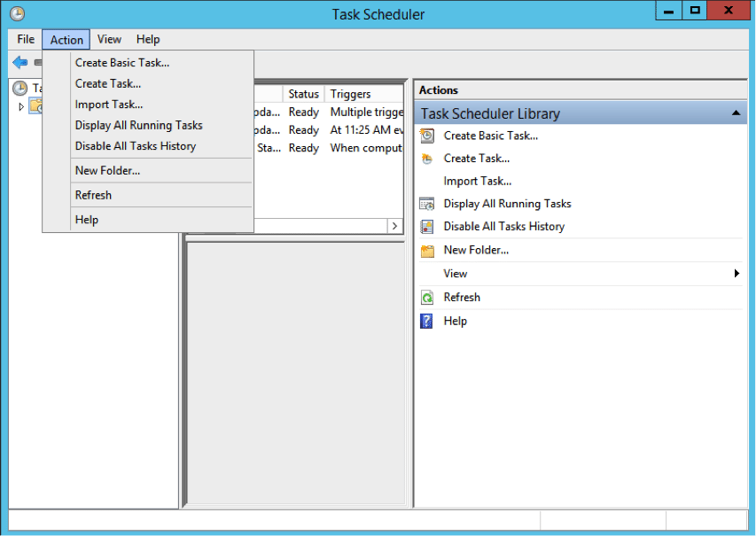Image resolution: width=756 pixels, height=536 pixels.
Task: Expand the Task Scheduler Library tree node
Action: (x=22, y=107)
